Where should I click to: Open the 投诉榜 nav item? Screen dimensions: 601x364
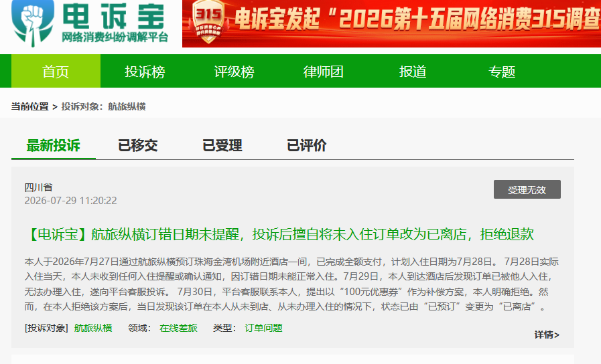point(145,72)
